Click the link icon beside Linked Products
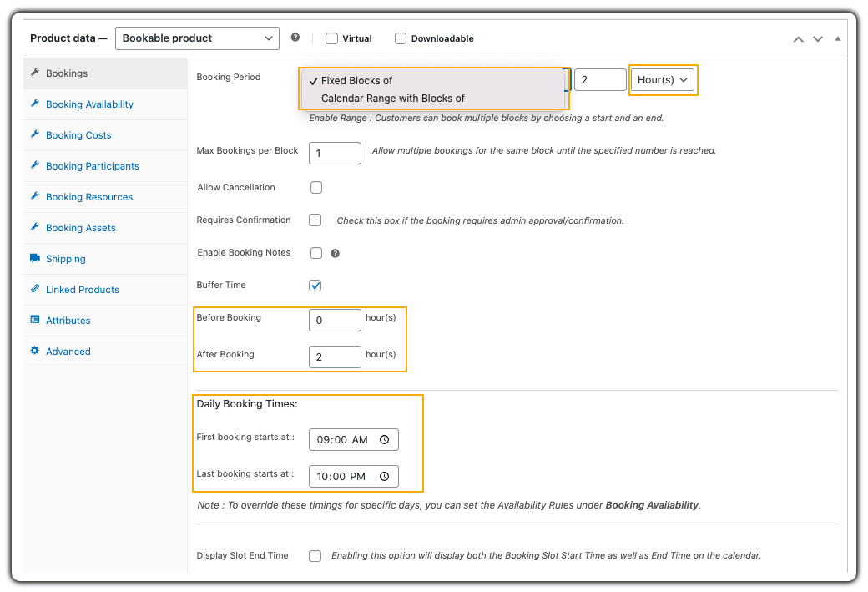The height and width of the screenshot is (592, 868). coord(35,289)
